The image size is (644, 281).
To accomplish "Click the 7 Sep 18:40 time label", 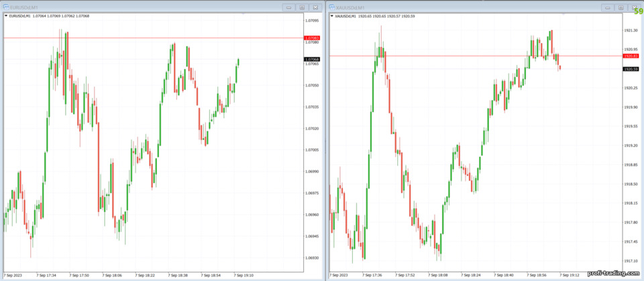I will [504, 275].
